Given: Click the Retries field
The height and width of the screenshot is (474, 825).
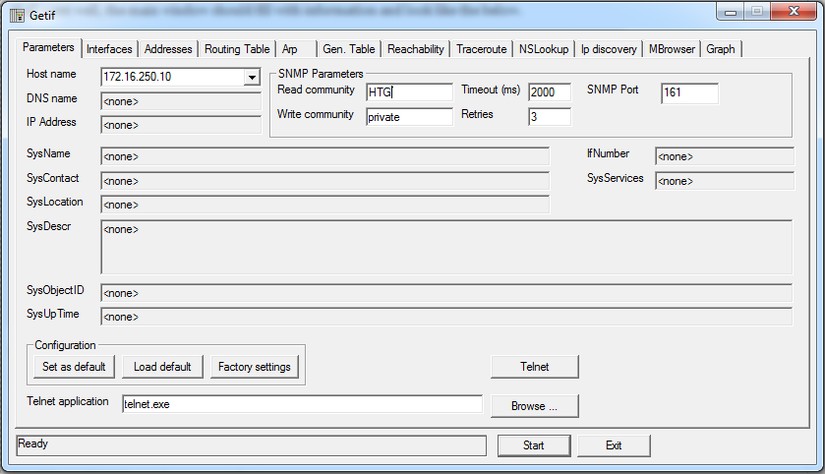Looking at the screenshot, I should tap(550, 117).
